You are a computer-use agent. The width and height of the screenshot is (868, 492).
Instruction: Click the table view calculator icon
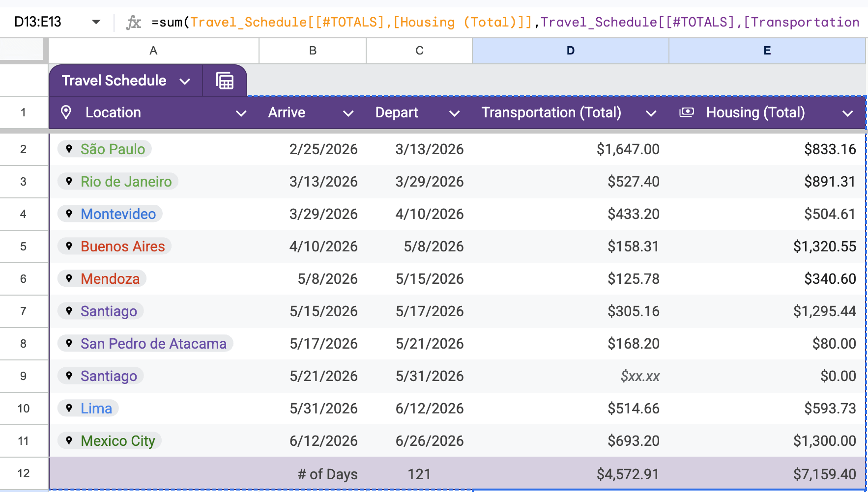click(x=225, y=81)
